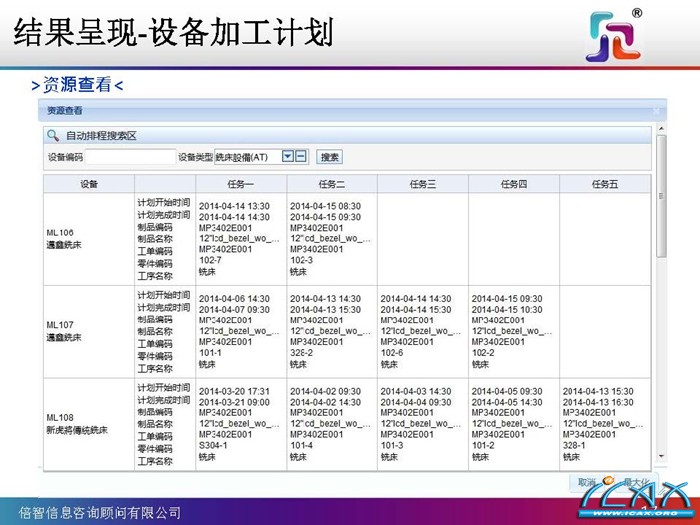Click the 任务四 column header

click(x=514, y=184)
